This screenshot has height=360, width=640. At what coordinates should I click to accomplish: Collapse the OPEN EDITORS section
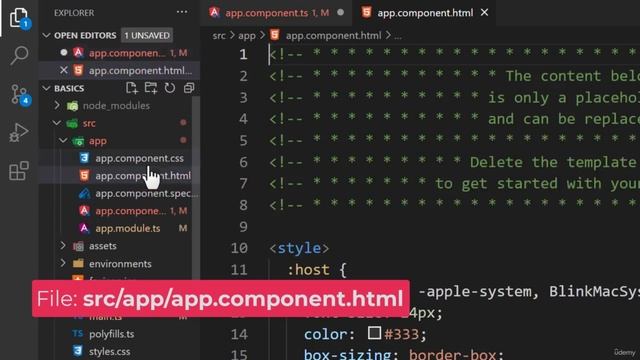[47, 36]
